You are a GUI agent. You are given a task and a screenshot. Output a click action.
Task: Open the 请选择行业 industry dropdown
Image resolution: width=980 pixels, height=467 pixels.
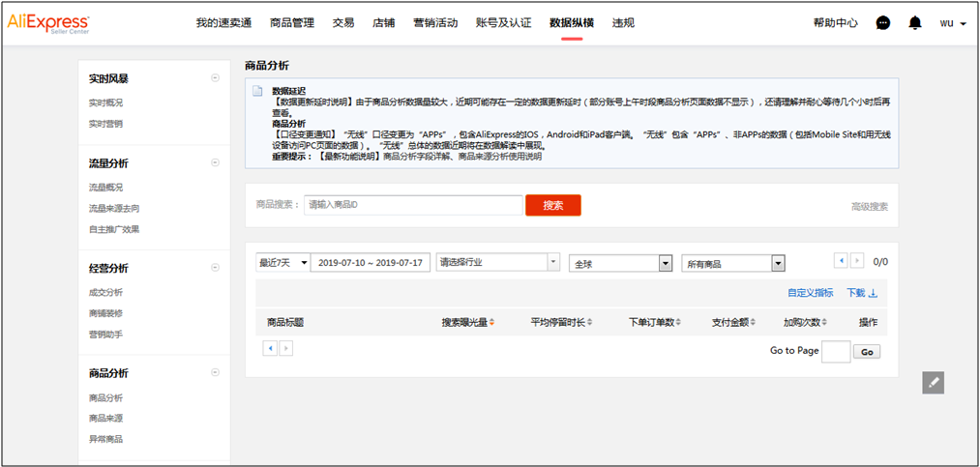pos(497,262)
